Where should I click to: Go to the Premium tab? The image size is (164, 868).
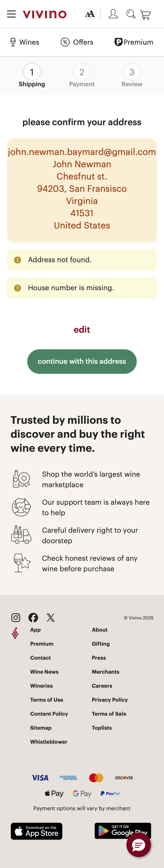pos(134,42)
